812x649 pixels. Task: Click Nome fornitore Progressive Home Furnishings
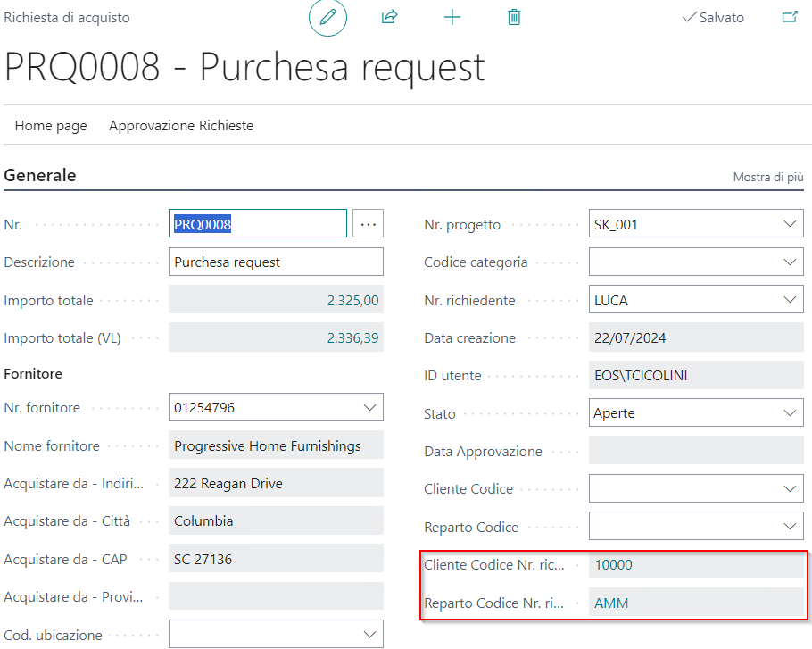point(276,445)
